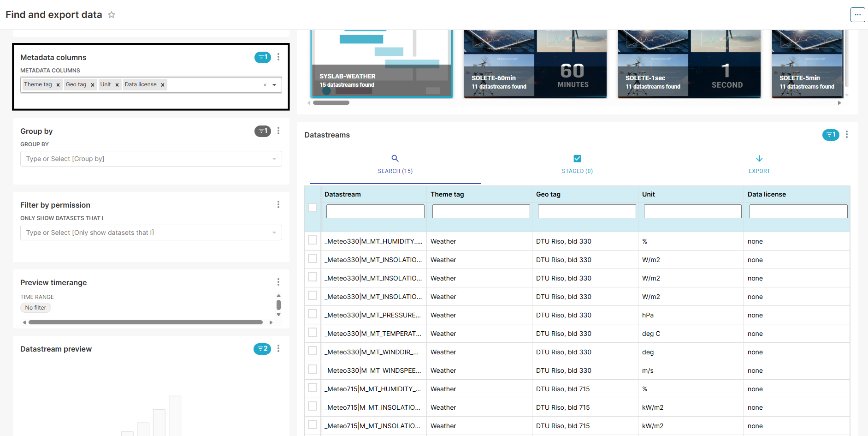The image size is (868, 436).
Task: Select the SOLETE-60min dataset thumbnail
Action: pyautogui.click(x=535, y=64)
